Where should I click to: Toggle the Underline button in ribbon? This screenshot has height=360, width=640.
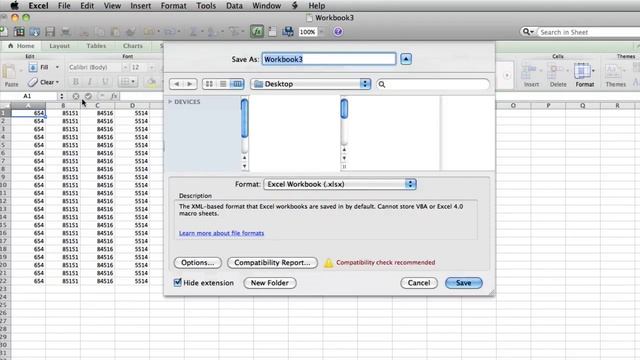point(105,82)
